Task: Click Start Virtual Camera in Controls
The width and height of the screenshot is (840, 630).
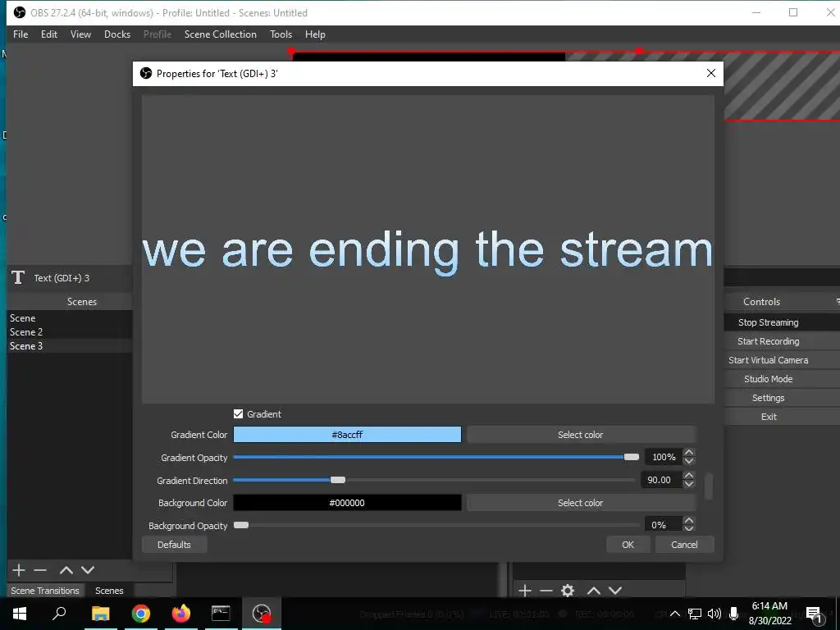Action: [768, 360]
